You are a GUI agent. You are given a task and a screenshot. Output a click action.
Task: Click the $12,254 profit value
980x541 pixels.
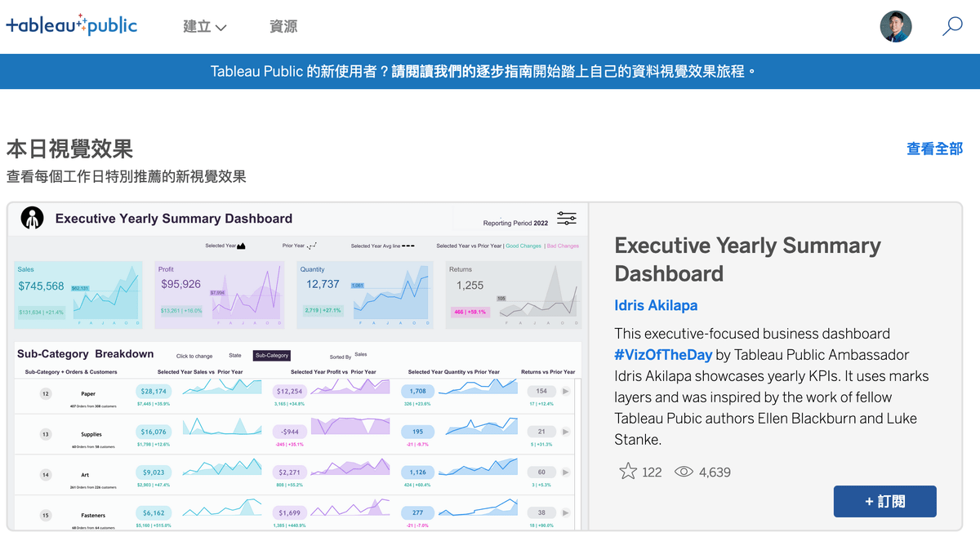(290, 392)
